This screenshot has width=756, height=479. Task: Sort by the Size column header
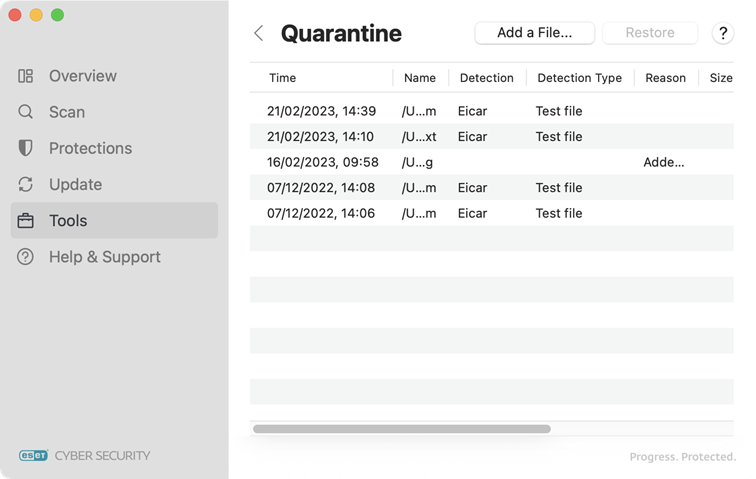[x=721, y=78]
